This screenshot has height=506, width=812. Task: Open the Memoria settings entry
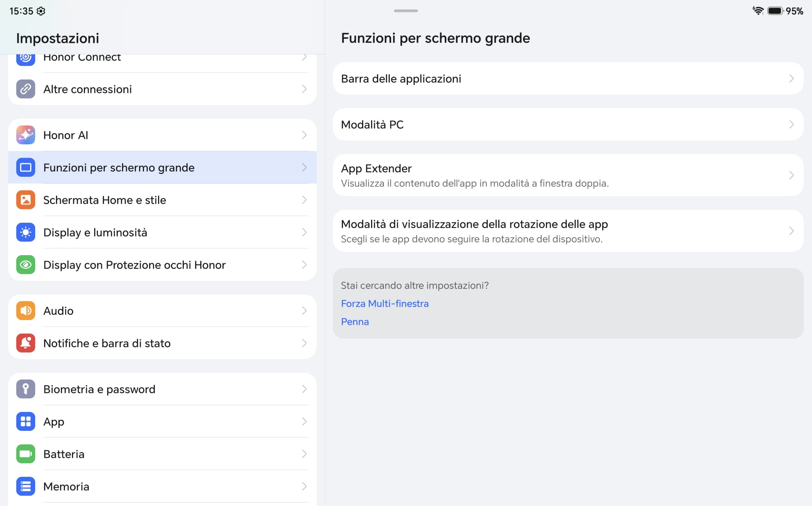[162, 486]
